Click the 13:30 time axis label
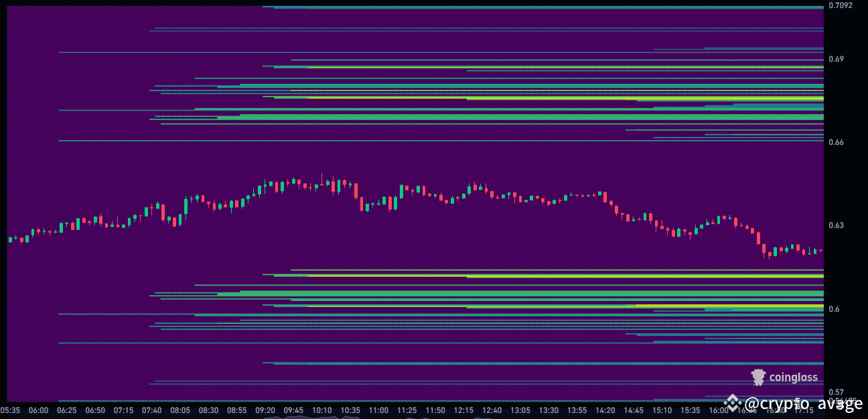The height and width of the screenshot is (419, 868). click(x=549, y=410)
